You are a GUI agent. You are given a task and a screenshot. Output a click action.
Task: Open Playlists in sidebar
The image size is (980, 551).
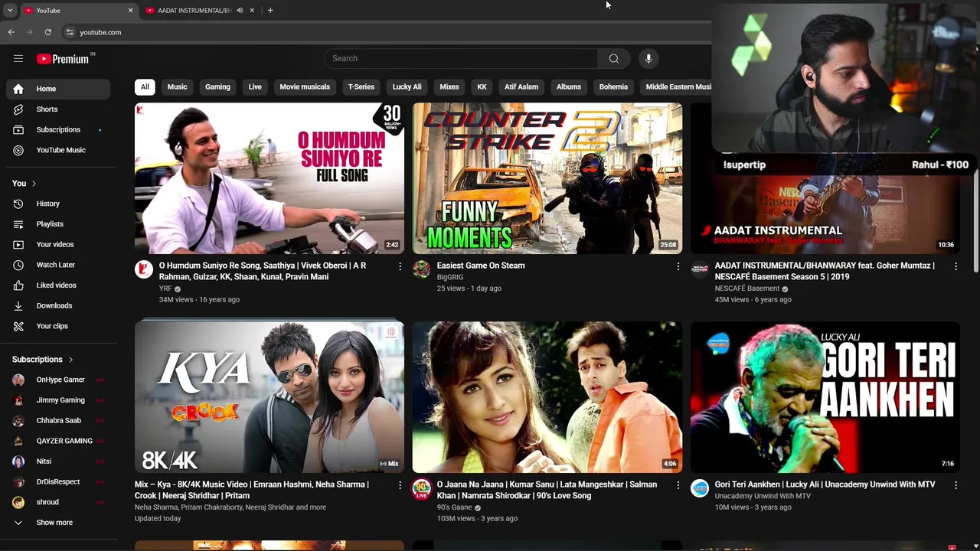[58, 224]
